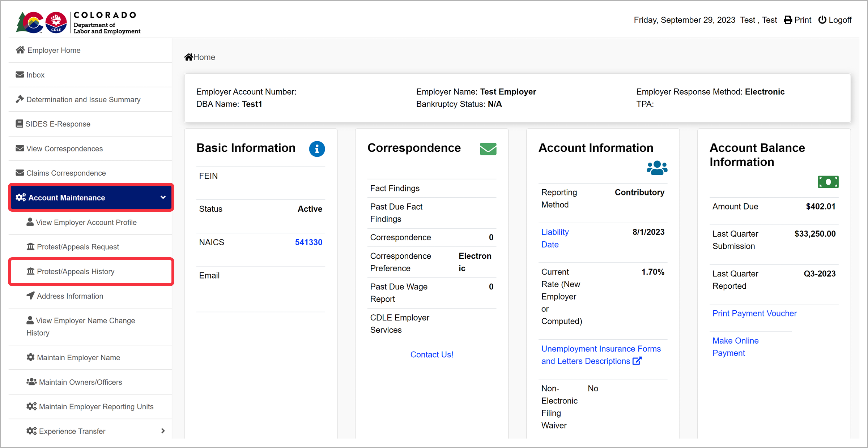Screen dimensions: 868x448
Task: Expand the Experience Transfer submenu arrow
Action: [x=163, y=431]
